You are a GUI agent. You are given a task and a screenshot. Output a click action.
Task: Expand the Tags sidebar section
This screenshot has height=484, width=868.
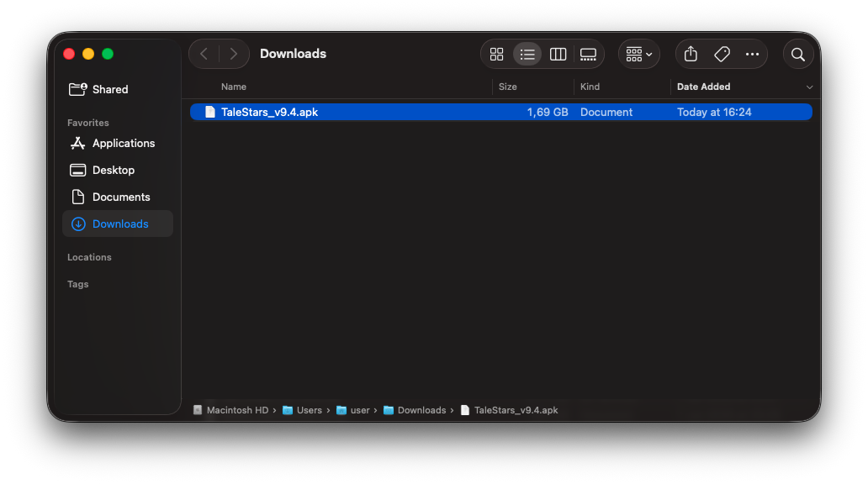[x=77, y=284]
